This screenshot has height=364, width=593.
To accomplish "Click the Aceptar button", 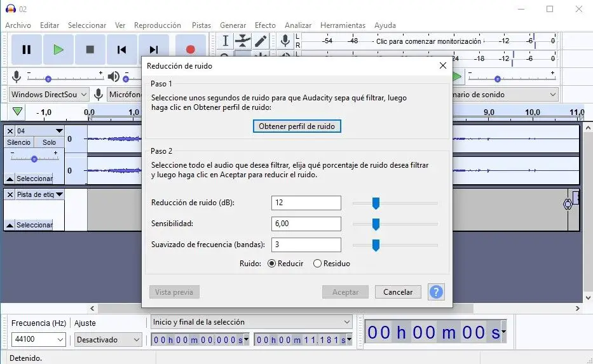I will [x=345, y=292].
